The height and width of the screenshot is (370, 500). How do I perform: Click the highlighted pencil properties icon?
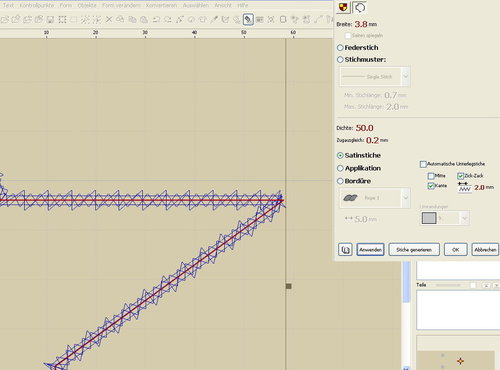[248, 20]
